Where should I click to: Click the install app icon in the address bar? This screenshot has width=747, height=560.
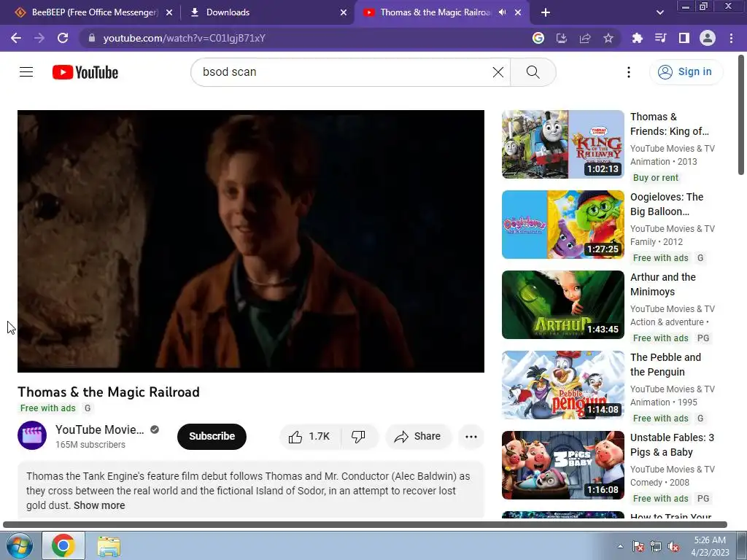point(561,38)
